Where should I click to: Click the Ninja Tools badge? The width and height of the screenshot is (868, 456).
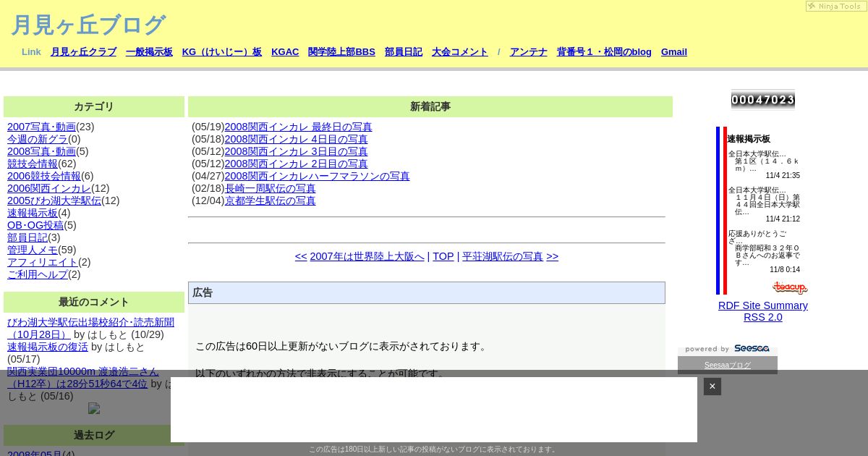click(835, 6)
